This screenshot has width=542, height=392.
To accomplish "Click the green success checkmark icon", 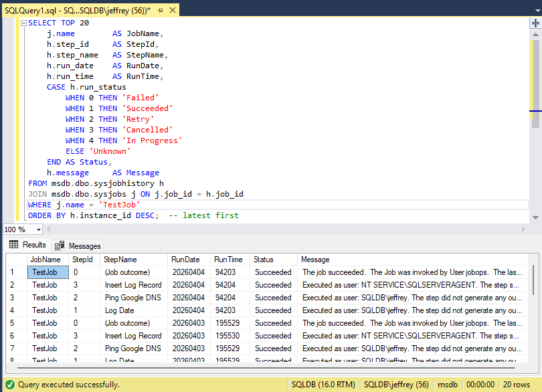I will click(9, 385).
